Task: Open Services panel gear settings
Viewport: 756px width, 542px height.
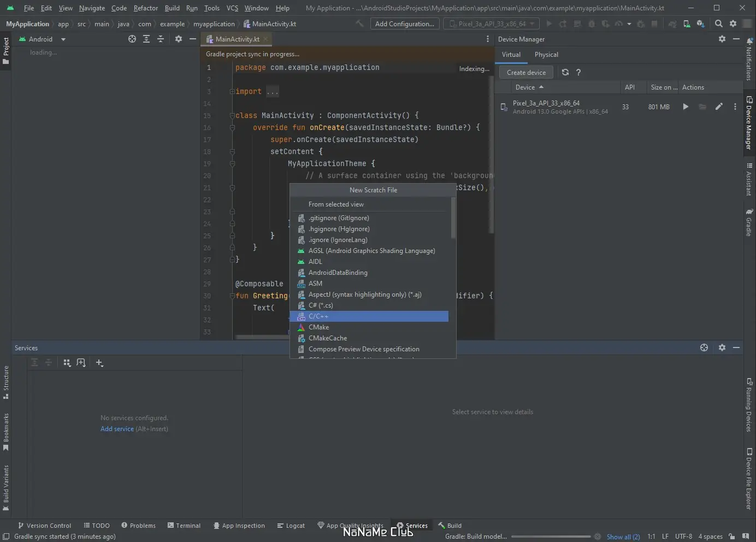Action: click(x=722, y=347)
